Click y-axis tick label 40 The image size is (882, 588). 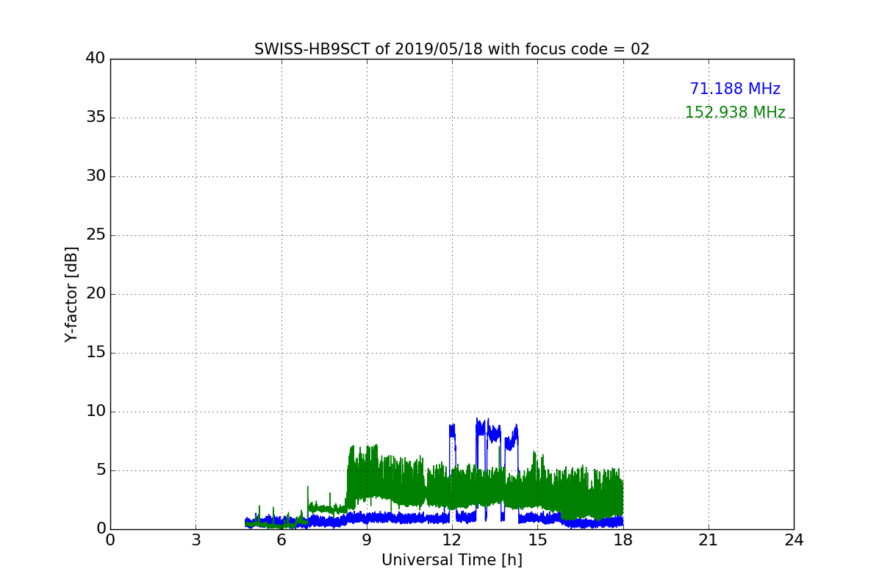(x=96, y=59)
